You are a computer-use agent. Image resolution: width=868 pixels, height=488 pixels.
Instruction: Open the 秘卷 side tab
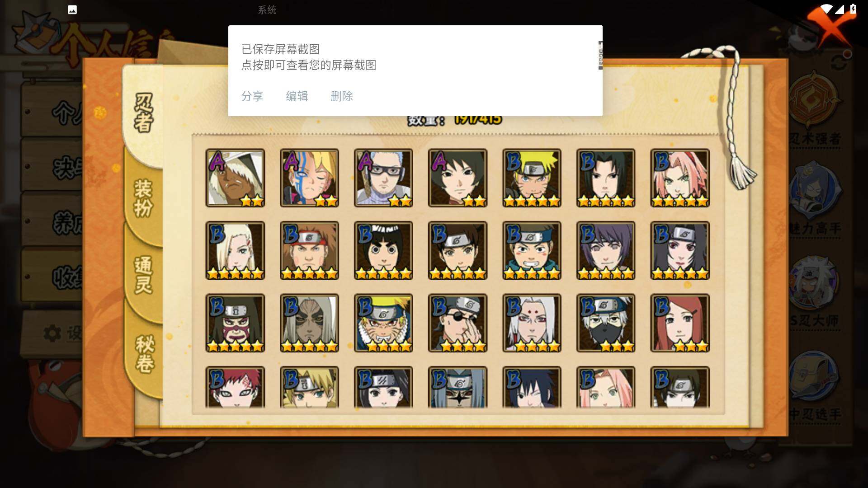coord(145,353)
